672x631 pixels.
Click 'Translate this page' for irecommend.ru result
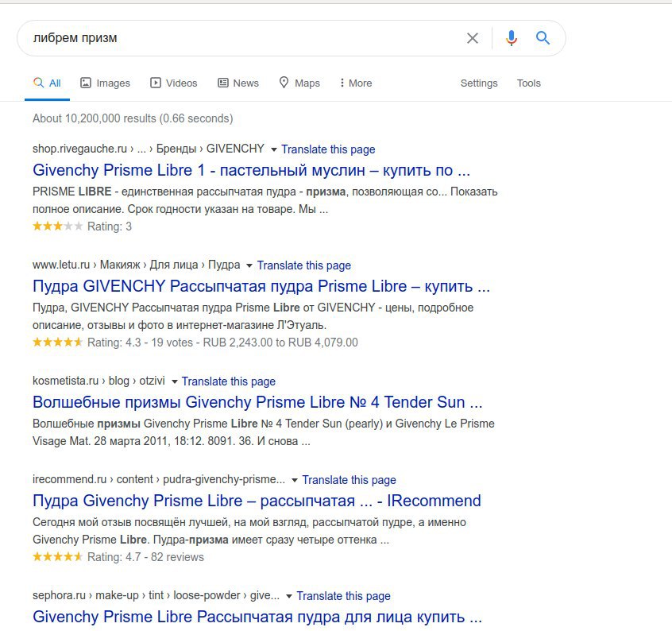[349, 480]
